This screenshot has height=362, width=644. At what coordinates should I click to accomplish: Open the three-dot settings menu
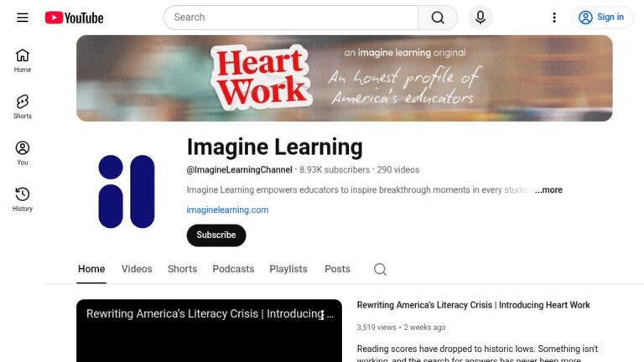[553, 18]
